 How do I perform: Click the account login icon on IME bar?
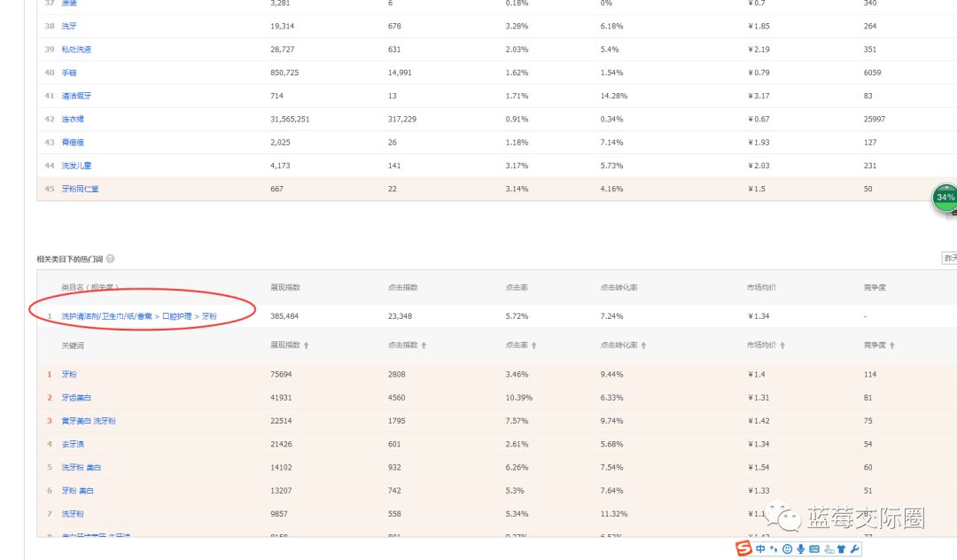pyautogui.click(x=829, y=549)
